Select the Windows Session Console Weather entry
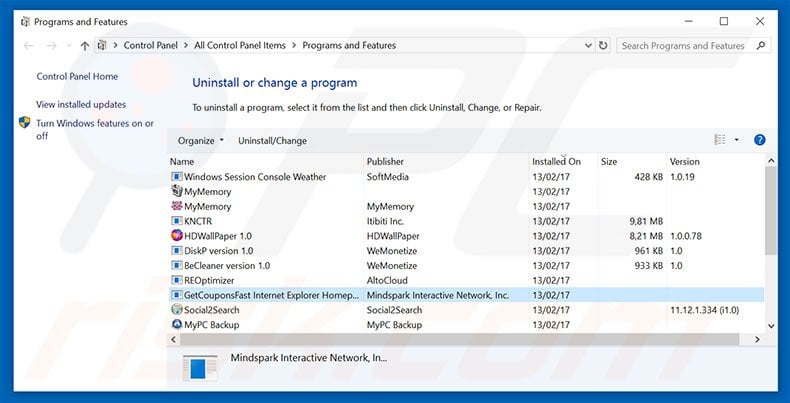The image size is (790, 403). 255,177
